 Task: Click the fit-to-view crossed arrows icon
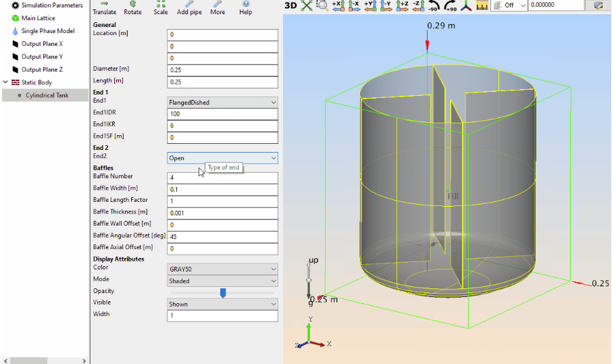[307, 5]
